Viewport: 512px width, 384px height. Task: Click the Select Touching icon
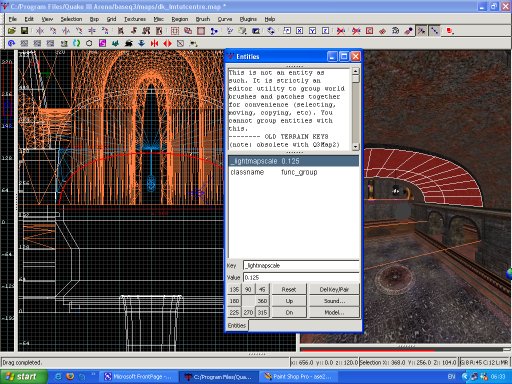tap(134, 31)
